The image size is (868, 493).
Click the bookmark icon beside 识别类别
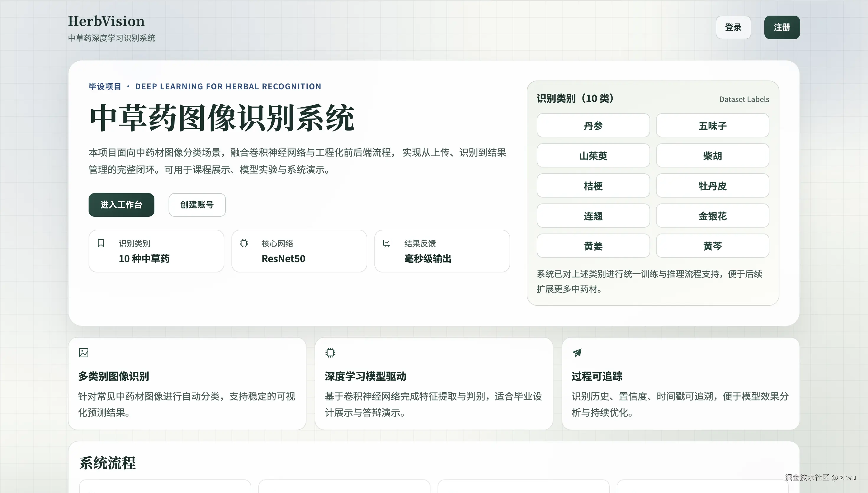coord(101,243)
